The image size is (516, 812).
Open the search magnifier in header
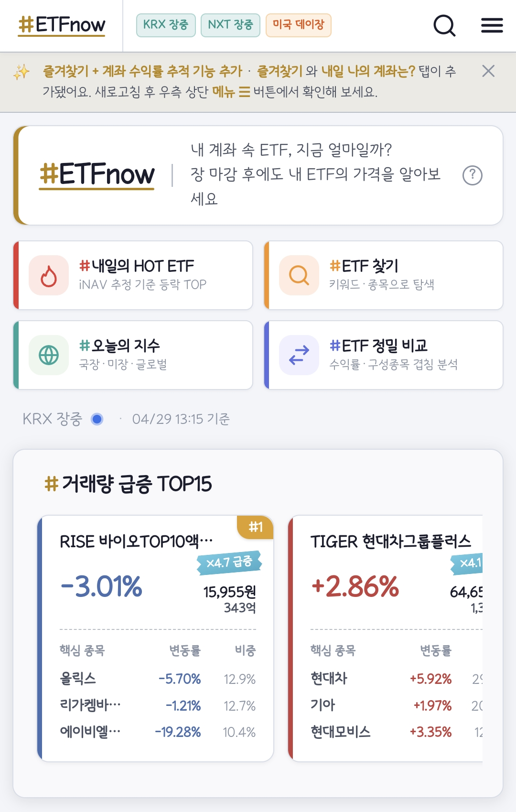[x=444, y=25]
